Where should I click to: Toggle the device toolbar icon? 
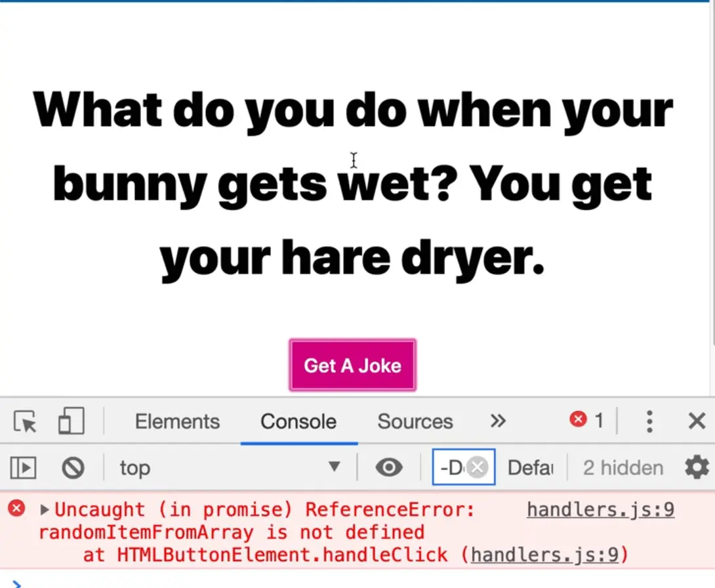pyautogui.click(x=71, y=421)
